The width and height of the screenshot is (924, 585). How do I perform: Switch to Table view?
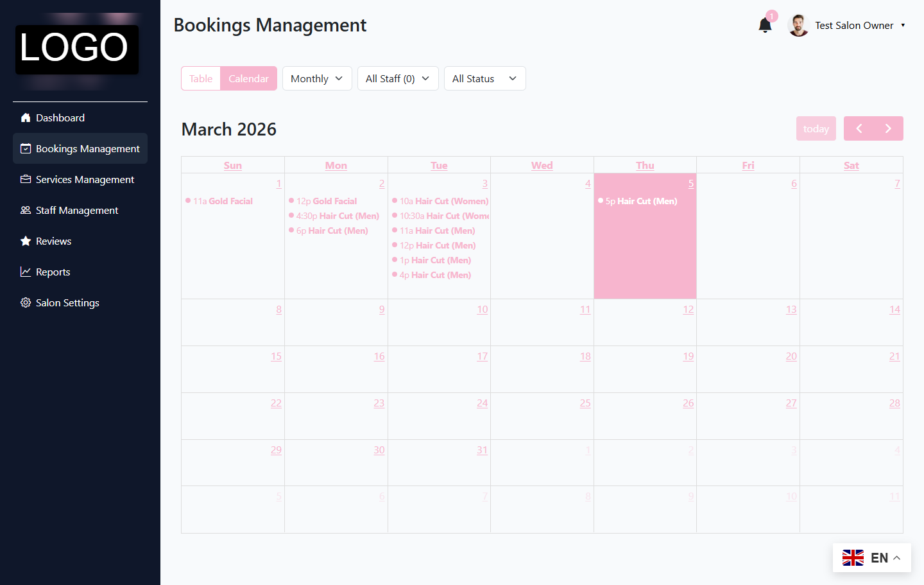click(x=200, y=78)
